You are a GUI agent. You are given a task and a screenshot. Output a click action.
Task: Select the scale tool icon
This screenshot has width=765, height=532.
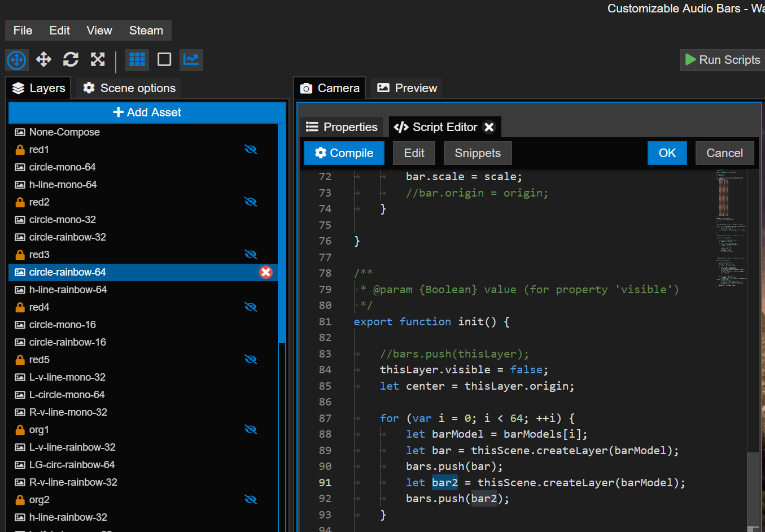98,59
